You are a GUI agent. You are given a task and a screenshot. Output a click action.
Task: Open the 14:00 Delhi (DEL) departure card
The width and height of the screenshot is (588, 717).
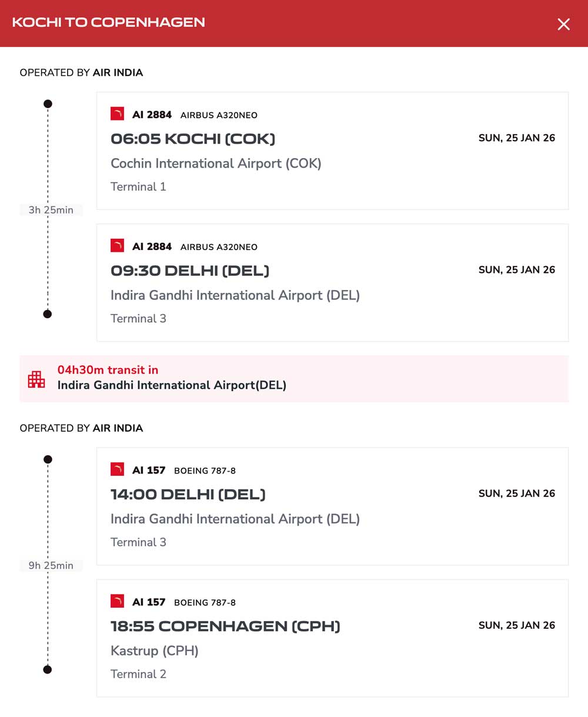pyautogui.click(x=332, y=506)
